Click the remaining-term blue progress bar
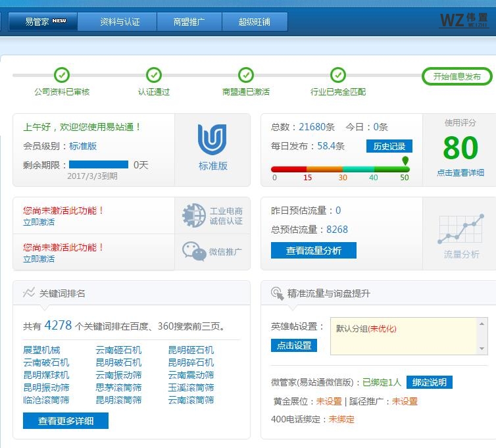Image resolution: width=496 pixels, height=448 pixels. [x=99, y=164]
